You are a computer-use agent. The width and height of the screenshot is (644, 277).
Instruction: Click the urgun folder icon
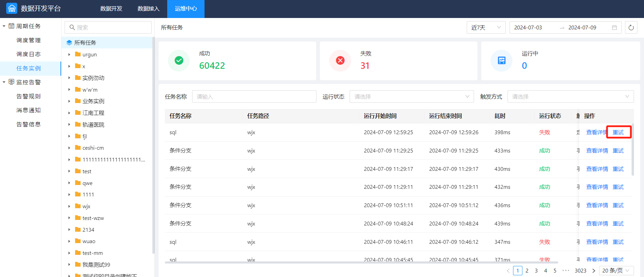point(78,54)
